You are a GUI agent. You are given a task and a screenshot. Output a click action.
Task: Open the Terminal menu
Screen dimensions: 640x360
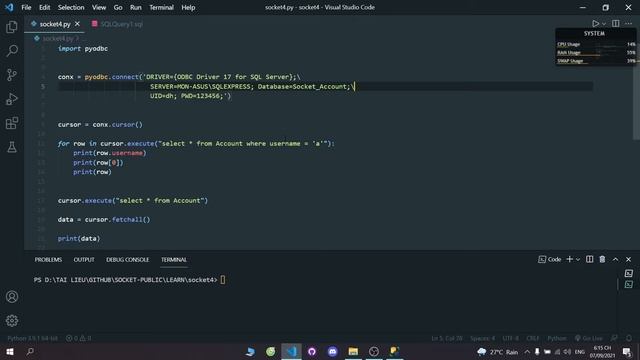coord(161,7)
